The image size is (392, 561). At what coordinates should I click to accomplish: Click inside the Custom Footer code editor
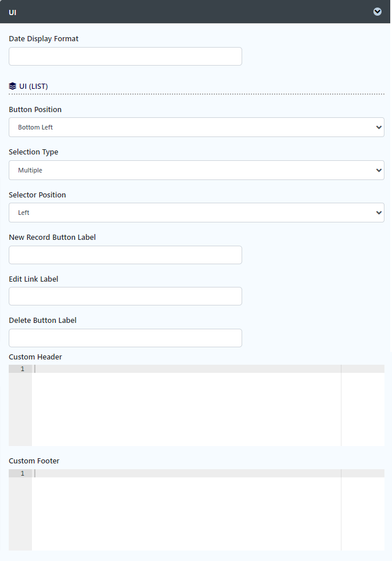(186, 510)
